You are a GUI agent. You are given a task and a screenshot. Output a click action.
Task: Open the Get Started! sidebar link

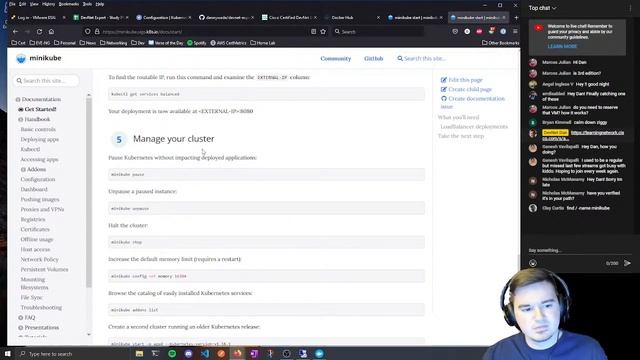[40, 109]
